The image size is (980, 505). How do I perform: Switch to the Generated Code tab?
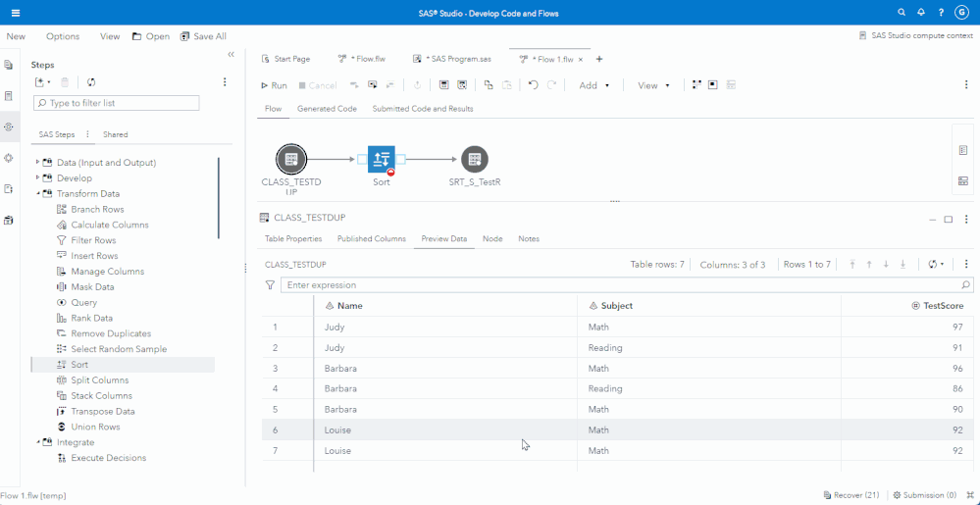coord(327,109)
